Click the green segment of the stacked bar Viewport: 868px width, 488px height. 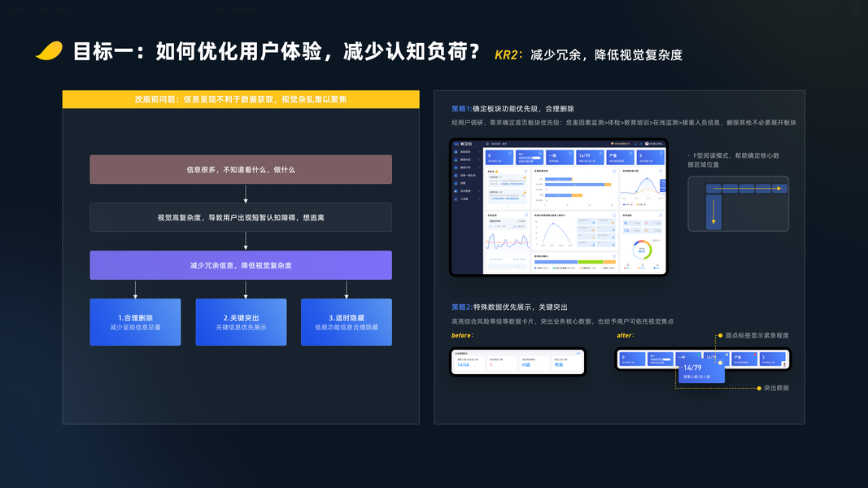tap(590, 262)
